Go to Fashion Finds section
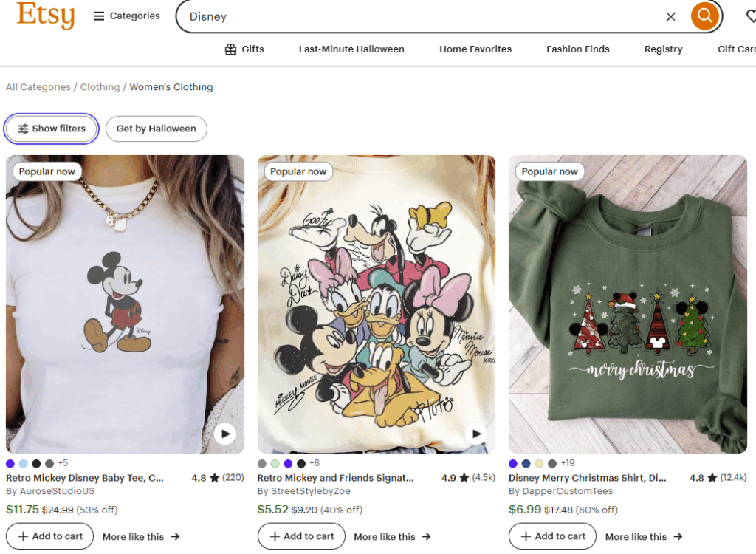The width and height of the screenshot is (756, 554). pos(578,49)
